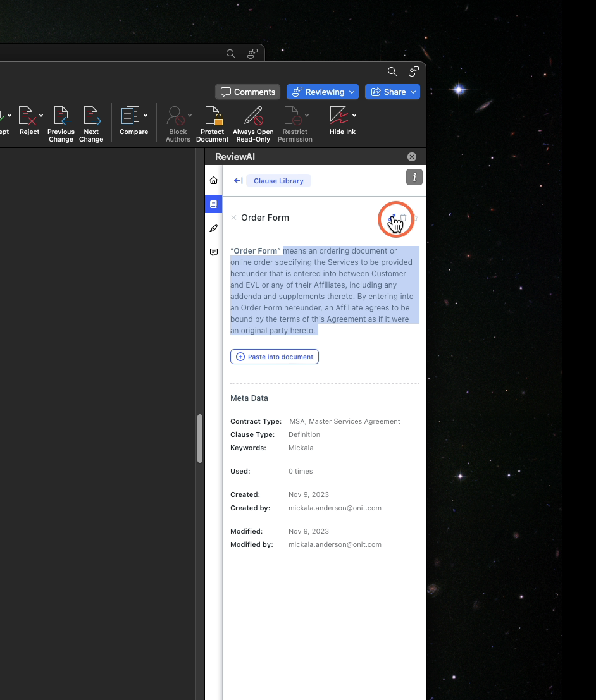Click the Reject change icon

click(x=27, y=116)
